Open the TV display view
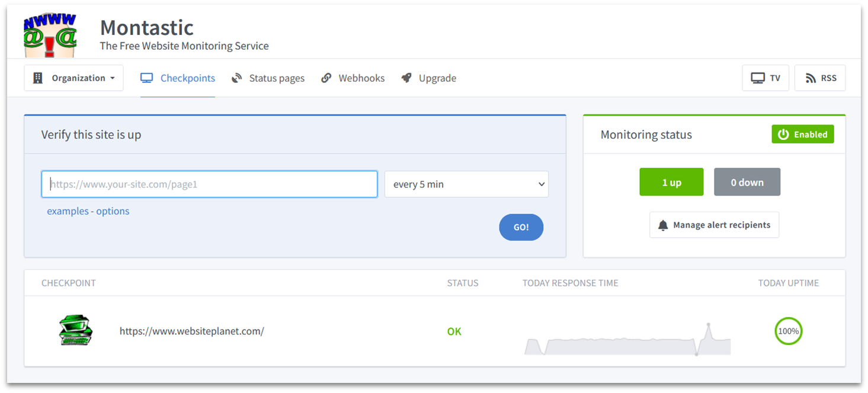The image size is (868, 393). [x=765, y=78]
